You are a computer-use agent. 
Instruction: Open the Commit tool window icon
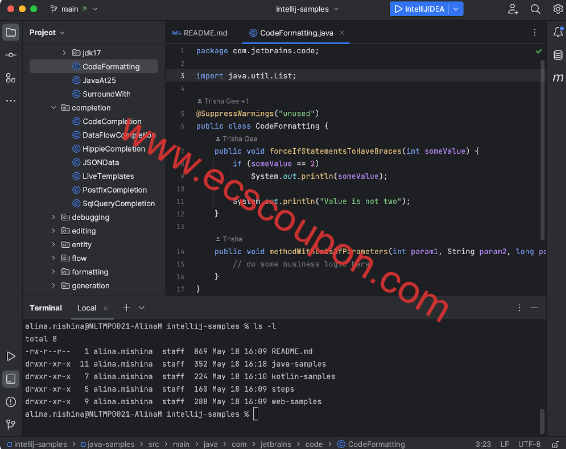11,55
